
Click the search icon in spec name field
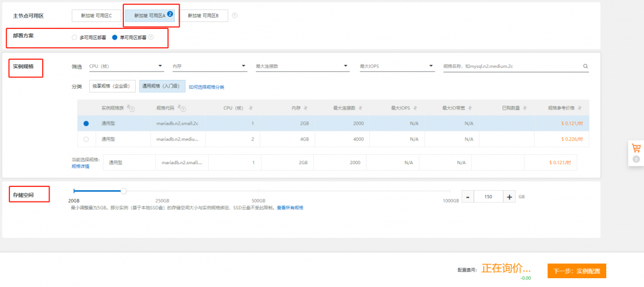click(x=586, y=66)
